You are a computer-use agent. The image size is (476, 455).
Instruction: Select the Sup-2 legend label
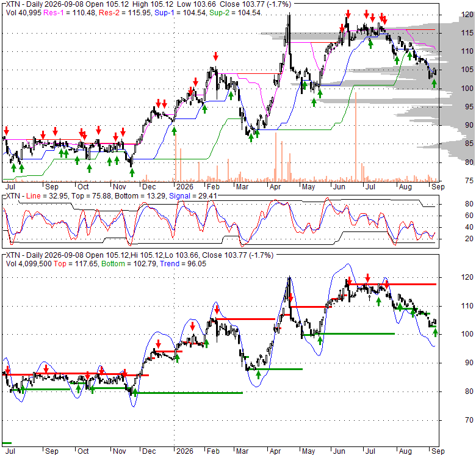point(220,13)
